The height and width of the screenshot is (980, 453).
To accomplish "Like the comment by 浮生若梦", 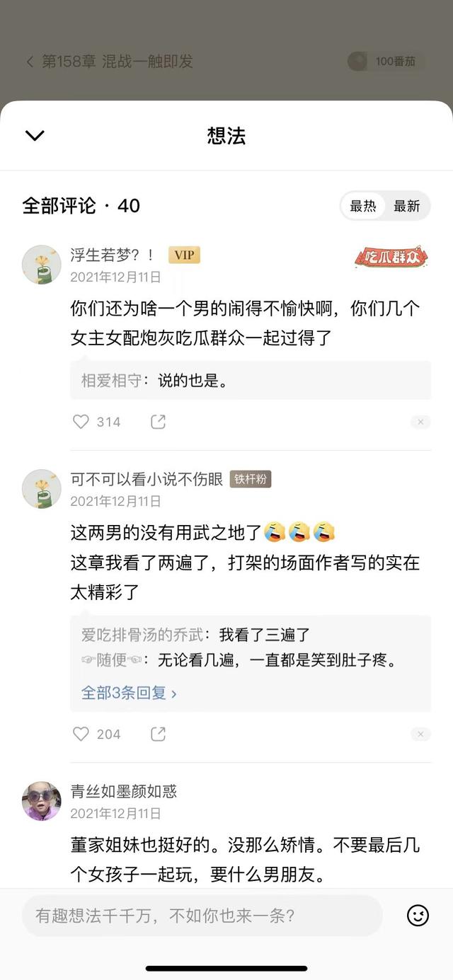I will (x=81, y=422).
